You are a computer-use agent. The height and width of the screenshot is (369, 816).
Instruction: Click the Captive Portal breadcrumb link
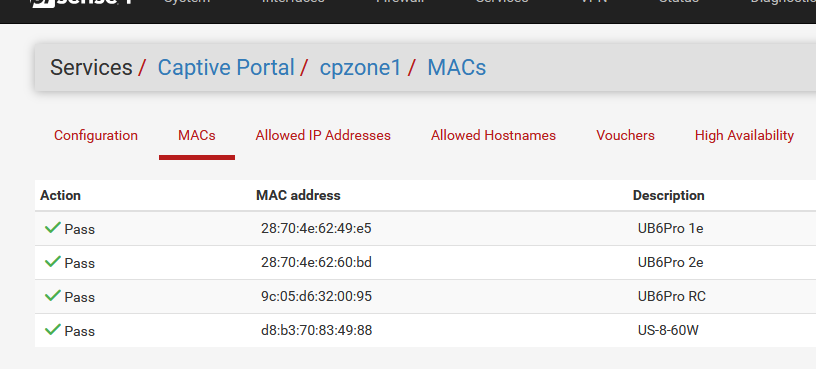(226, 68)
